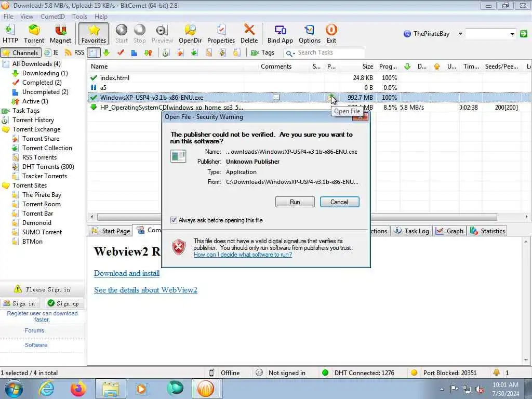
Task: Open ThePirateBay search engine dropdown
Action: [460, 34]
